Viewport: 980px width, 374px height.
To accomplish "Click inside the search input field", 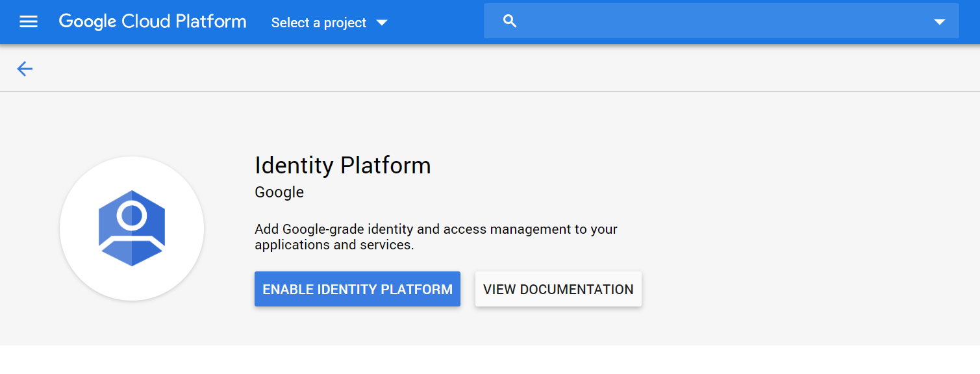I will point(682,20).
